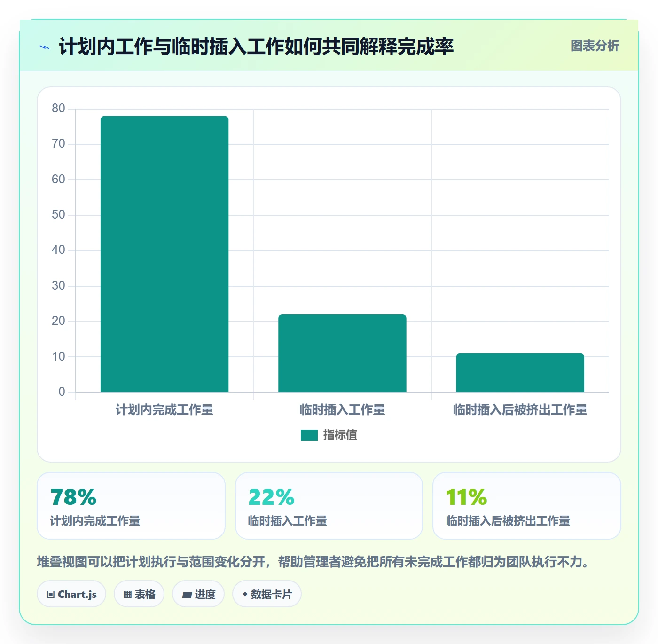Click the lightning bolt icon beside the title

point(45,47)
